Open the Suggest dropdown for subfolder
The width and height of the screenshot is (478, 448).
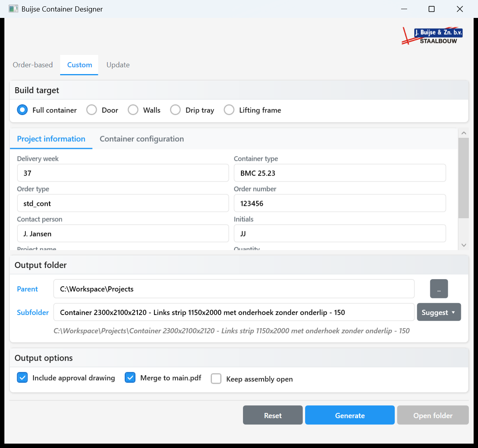coord(439,312)
